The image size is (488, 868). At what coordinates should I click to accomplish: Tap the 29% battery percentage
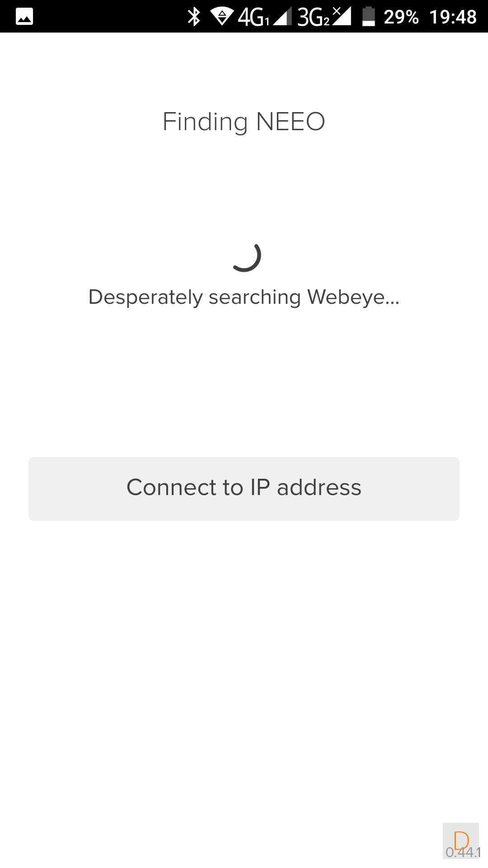pos(401,17)
